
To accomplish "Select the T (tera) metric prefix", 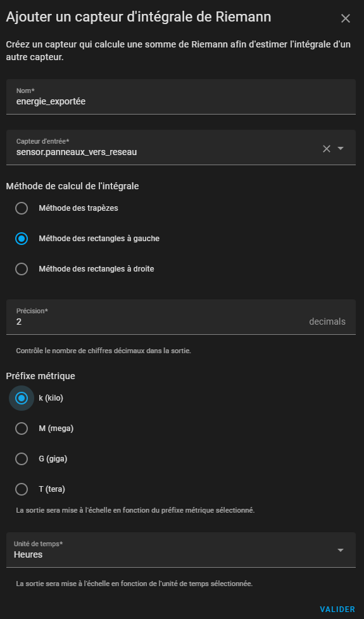I will point(22,489).
